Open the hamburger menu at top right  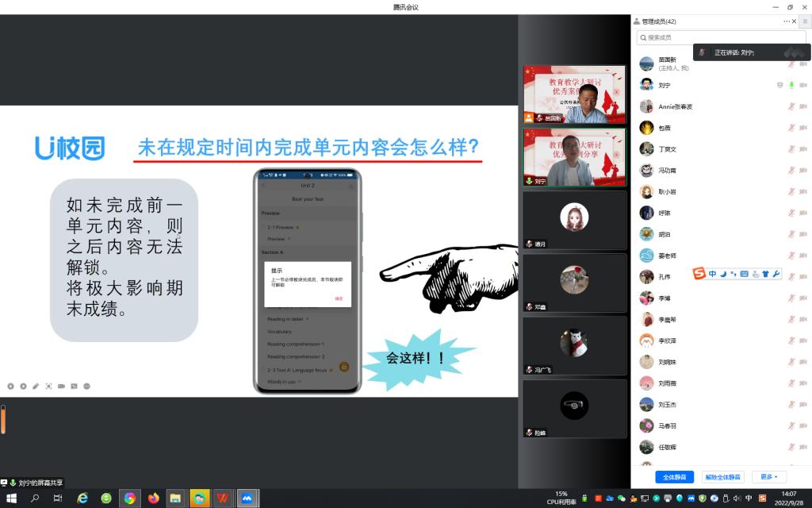point(804,21)
